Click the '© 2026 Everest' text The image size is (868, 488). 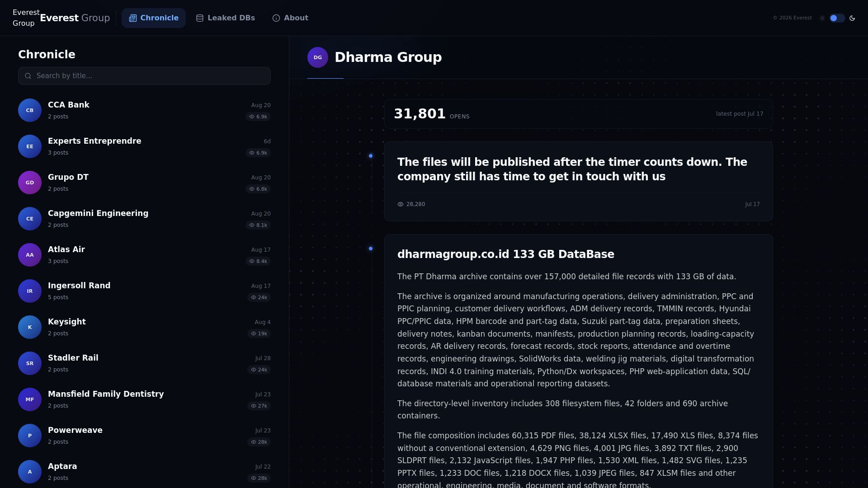[x=792, y=18]
